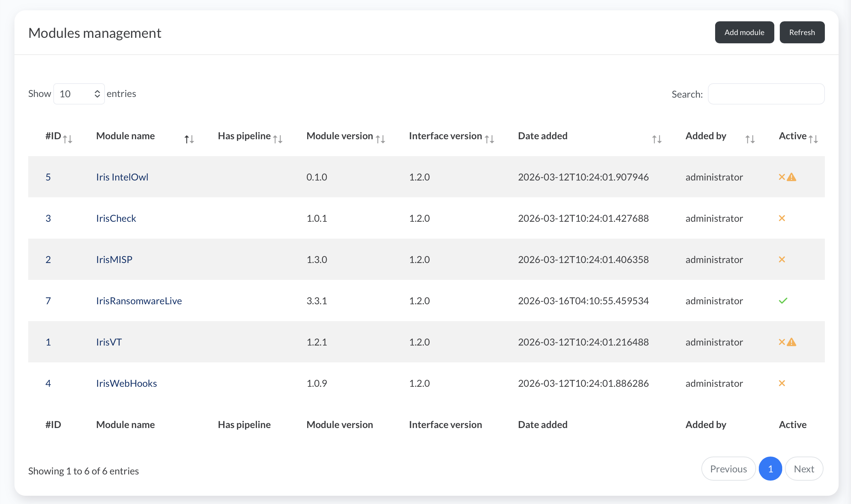Open the Iris IntelOwl module details

(x=122, y=177)
